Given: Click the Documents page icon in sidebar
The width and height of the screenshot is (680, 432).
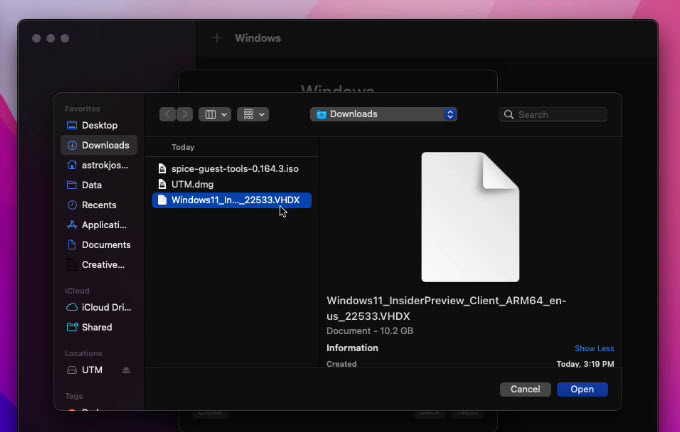Looking at the screenshot, I should coord(72,245).
